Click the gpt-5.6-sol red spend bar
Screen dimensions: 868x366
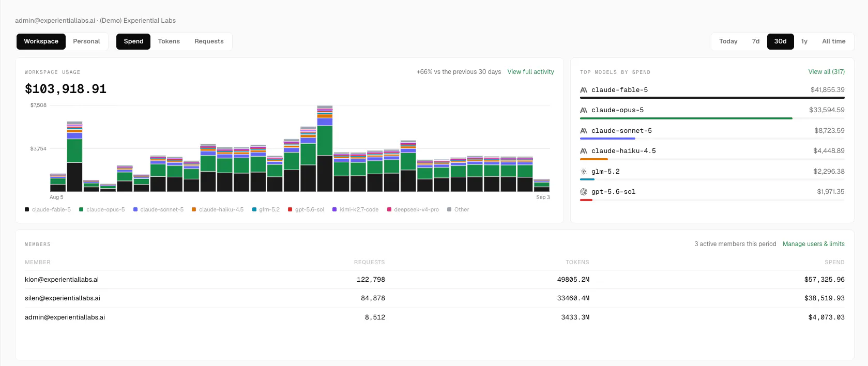tap(586, 200)
